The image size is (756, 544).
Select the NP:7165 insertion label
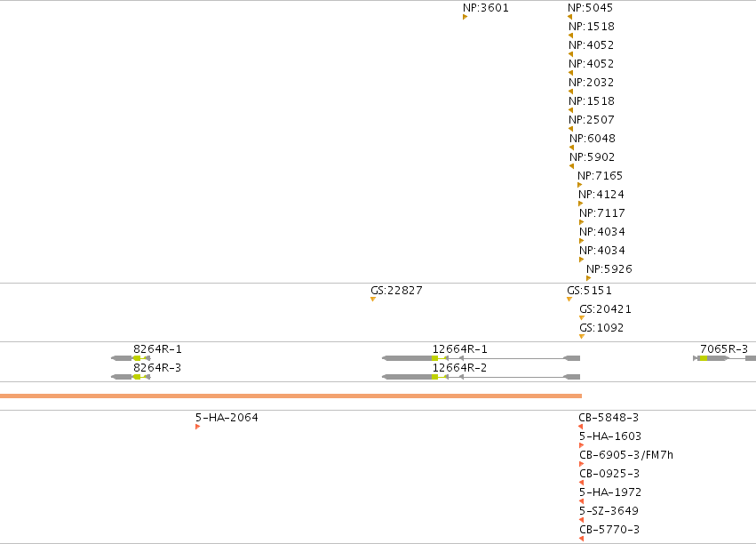[601, 175]
